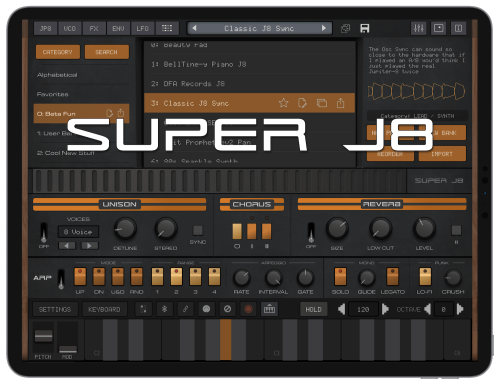Click the PITCH wheel
This screenshot has height=385, width=500.
(x=44, y=337)
